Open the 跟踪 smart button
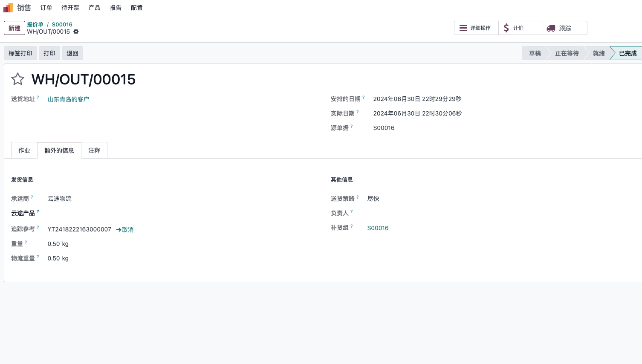The width and height of the screenshot is (642, 364). coord(565,28)
